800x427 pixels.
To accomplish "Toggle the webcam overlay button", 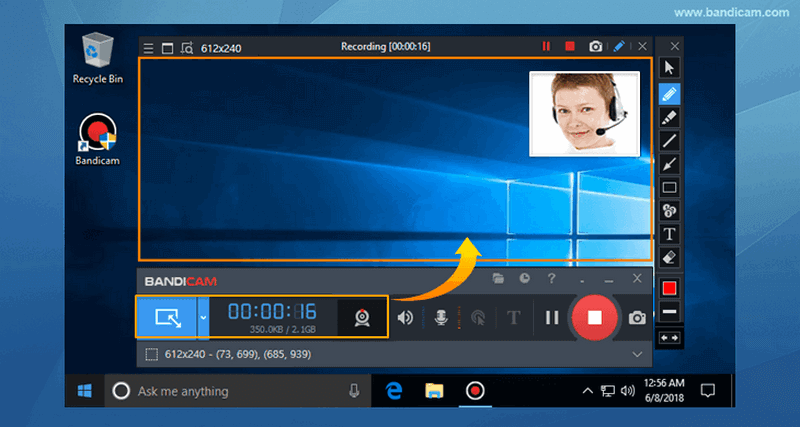I will click(x=362, y=318).
